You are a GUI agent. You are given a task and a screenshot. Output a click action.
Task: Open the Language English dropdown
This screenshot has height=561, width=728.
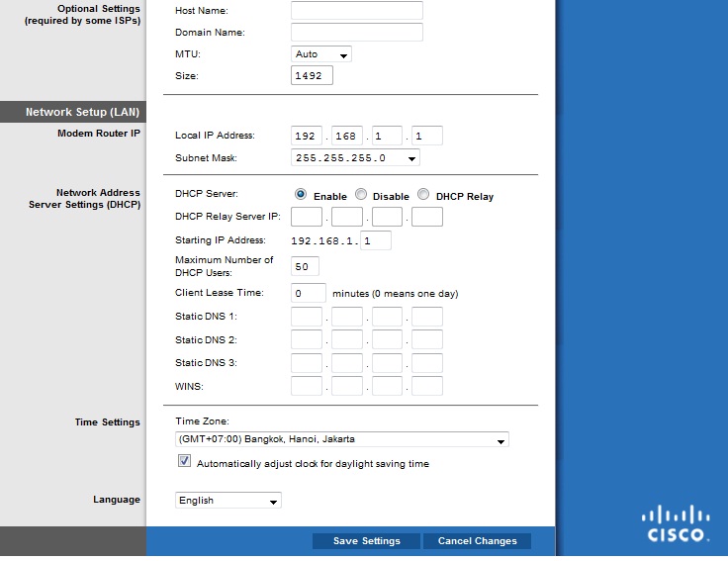click(x=227, y=501)
